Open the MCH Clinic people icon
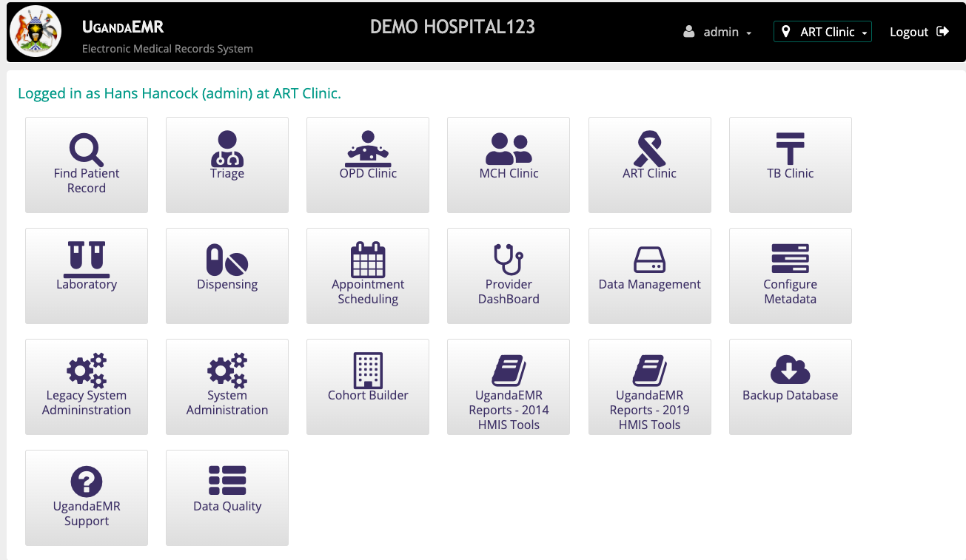 509,149
